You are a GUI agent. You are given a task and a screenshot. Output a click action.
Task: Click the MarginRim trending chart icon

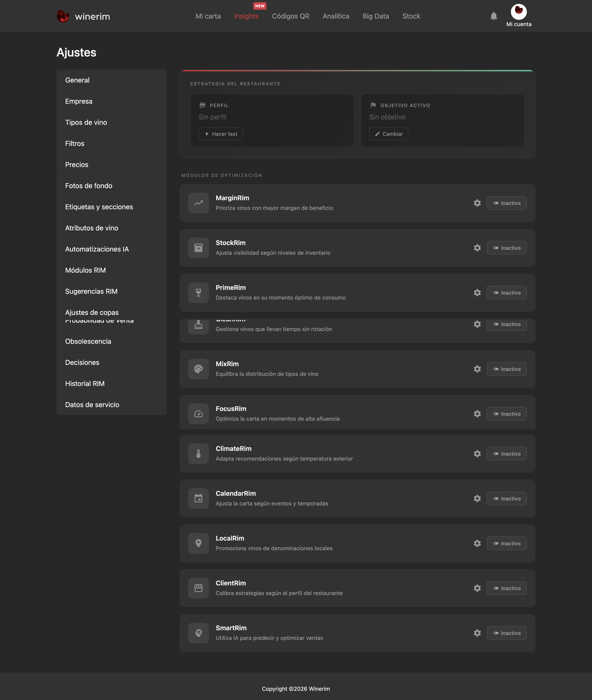click(x=199, y=203)
